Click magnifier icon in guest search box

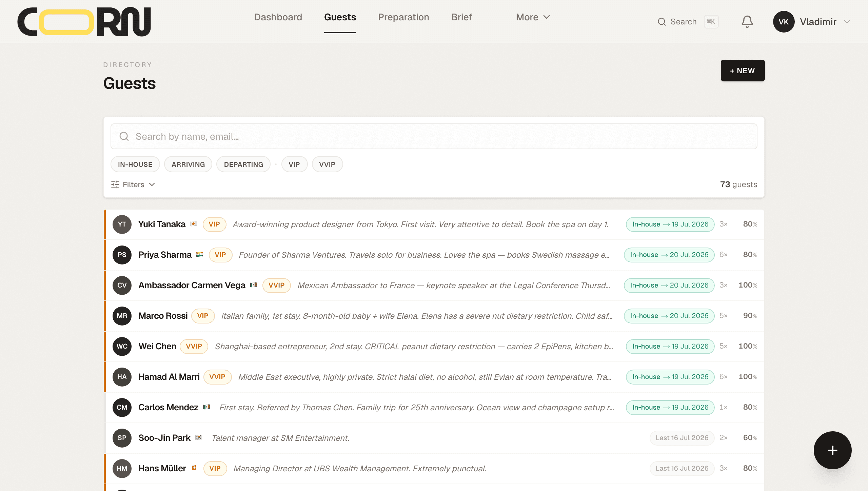coord(124,136)
